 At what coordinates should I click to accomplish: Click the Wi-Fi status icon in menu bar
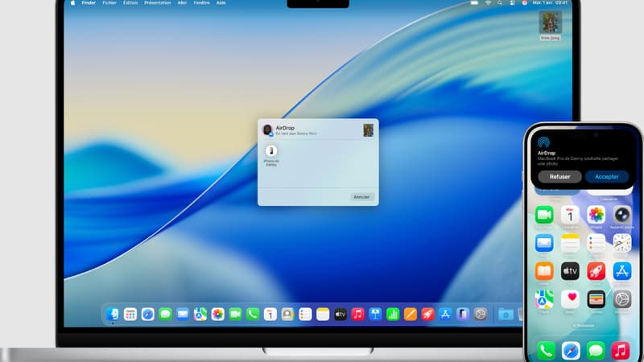coord(488,3)
